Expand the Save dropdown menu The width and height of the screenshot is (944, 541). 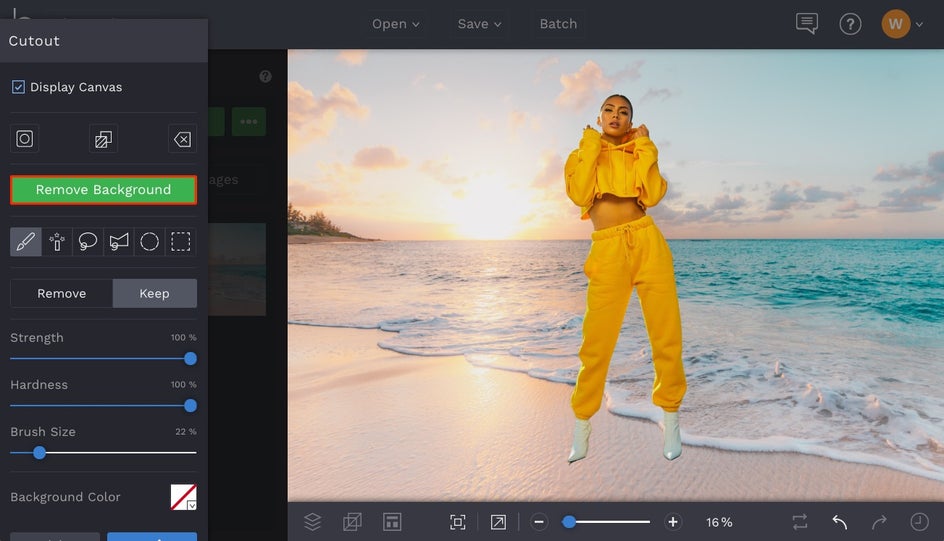(480, 24)
